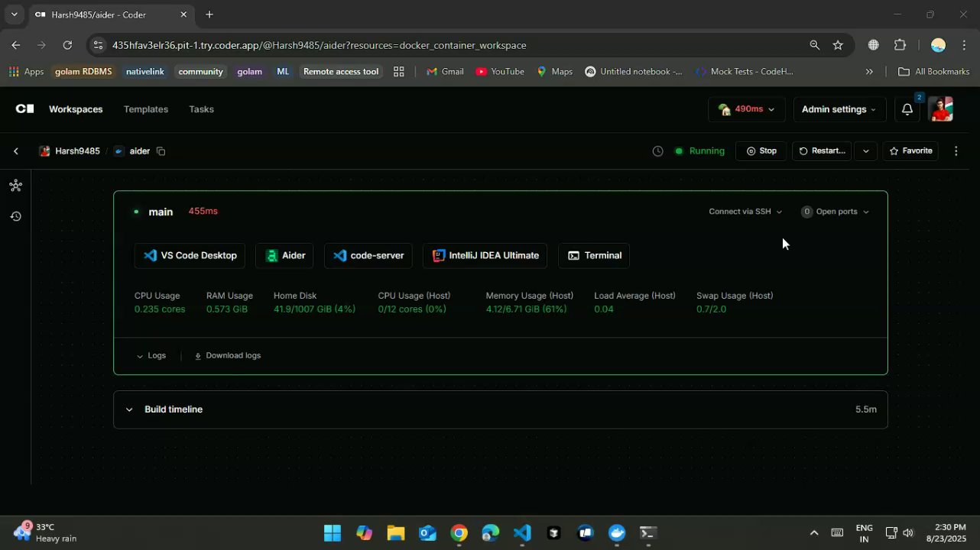Click the 455ms agent latency value
The height and width of the screenshot is (550, 980).
(203, 212)
